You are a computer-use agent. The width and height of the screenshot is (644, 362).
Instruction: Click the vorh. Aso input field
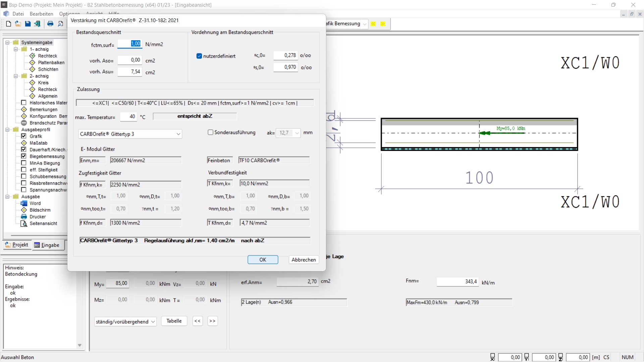(130, 60)
